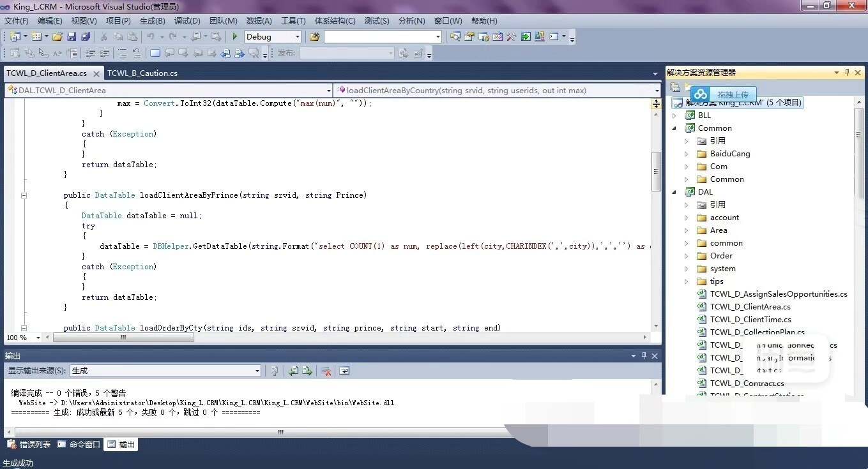Comment out the selected lines icon
Image resolution: width=868 pixels, height=469 pixels.
click(122, 54)
